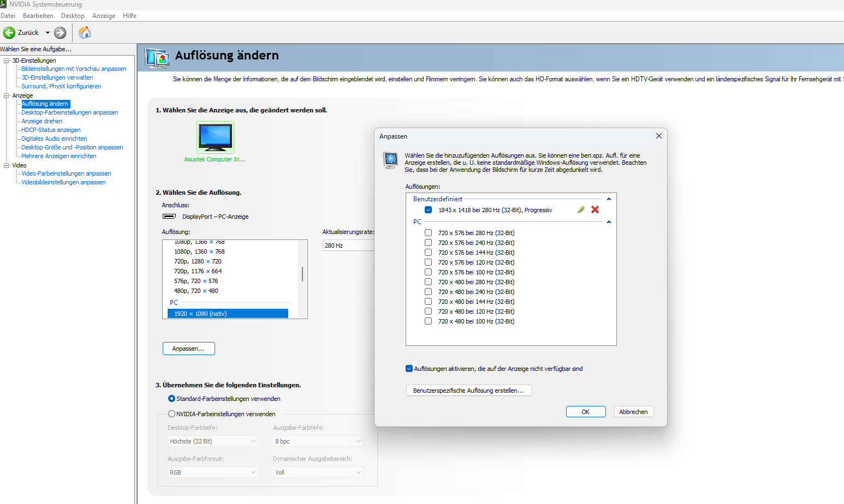Select Standard-Farbeinstellungen verwenden radio button
Viewport: 844px width, 504px height.
click(171, 399)
